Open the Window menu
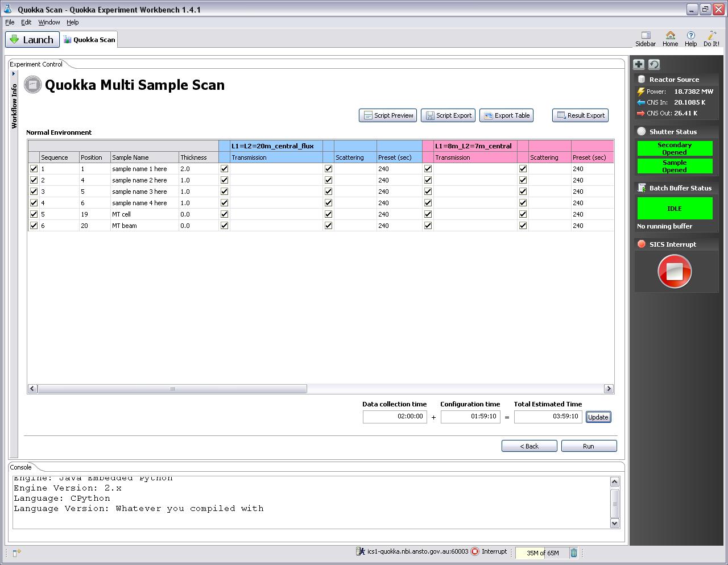728x565 pixels. 49,22
